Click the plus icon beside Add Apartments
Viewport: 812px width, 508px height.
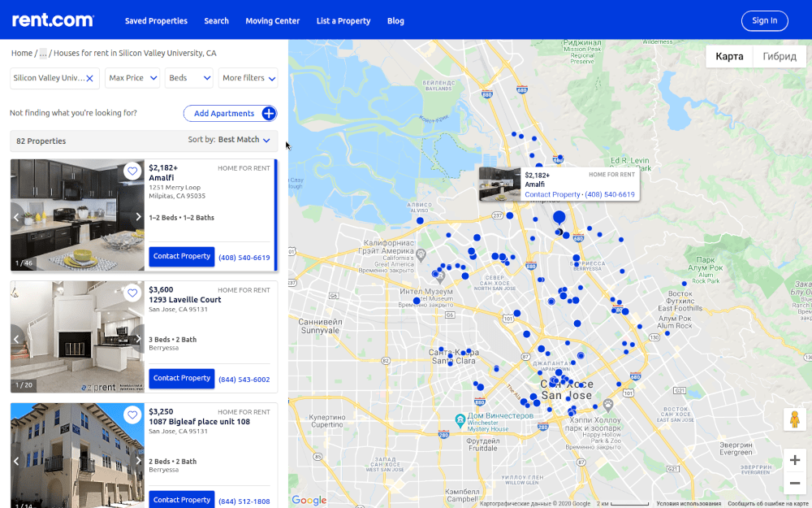tap(269, 114)
